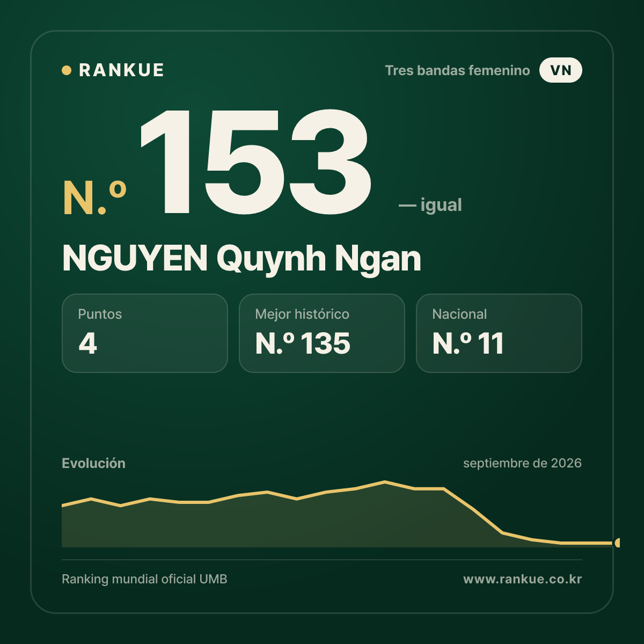Click the 'septiembre de 2026' date label
The width and height of the screenshot is (644, 644).
[522, 463]
